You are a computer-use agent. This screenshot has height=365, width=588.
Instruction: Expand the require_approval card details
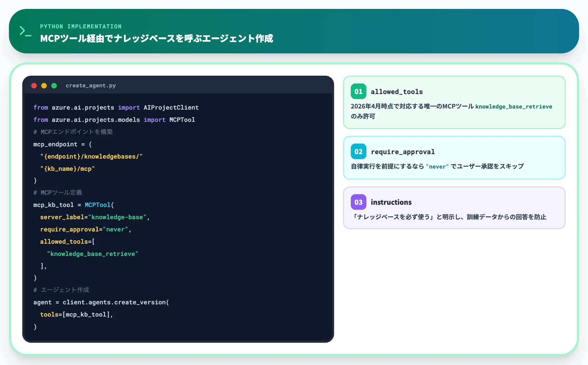coord(454,158)
